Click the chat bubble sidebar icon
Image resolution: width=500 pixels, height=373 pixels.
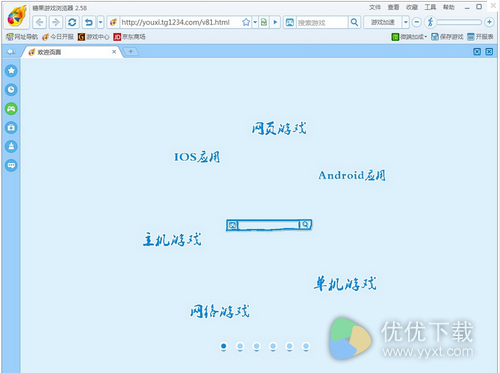pyautogui.click(x=11, y=165)
